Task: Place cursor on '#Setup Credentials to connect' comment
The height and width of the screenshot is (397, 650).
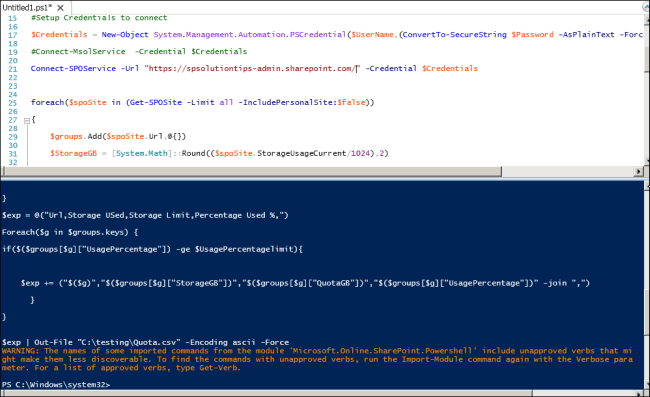Action: pyautogui.click(x=99, y=18)
